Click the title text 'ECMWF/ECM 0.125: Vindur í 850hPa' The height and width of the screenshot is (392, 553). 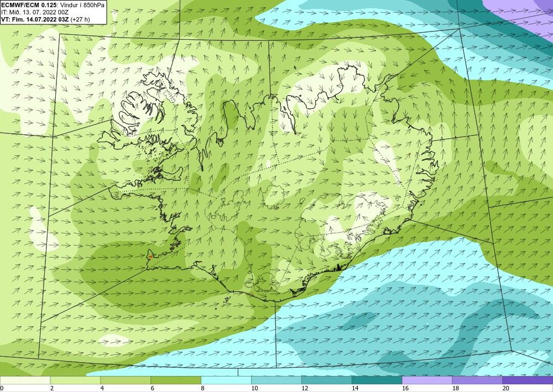tap(53, 6)
